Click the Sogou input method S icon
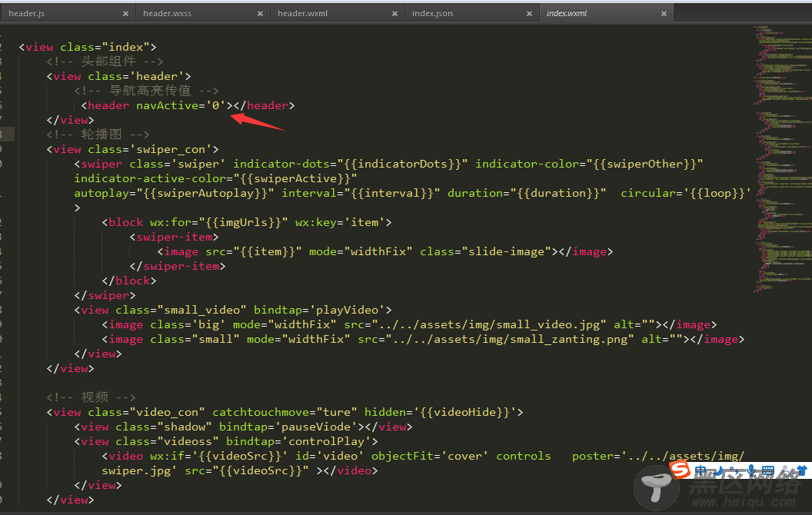 click(x=680, y=470)
